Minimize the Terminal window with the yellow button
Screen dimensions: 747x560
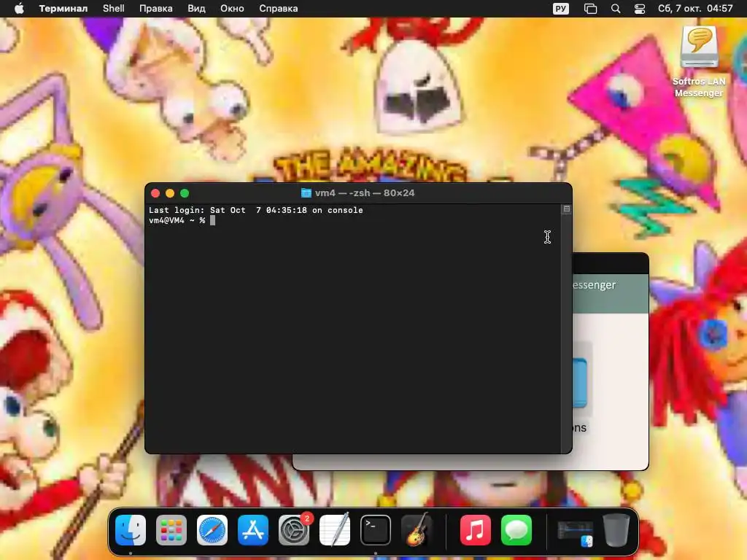170,193
